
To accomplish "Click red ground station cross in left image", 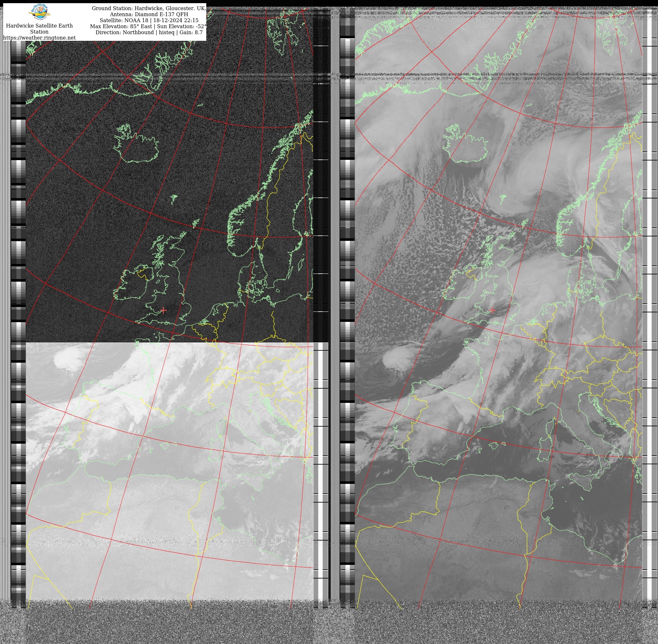I will click(x=164, y=310).
